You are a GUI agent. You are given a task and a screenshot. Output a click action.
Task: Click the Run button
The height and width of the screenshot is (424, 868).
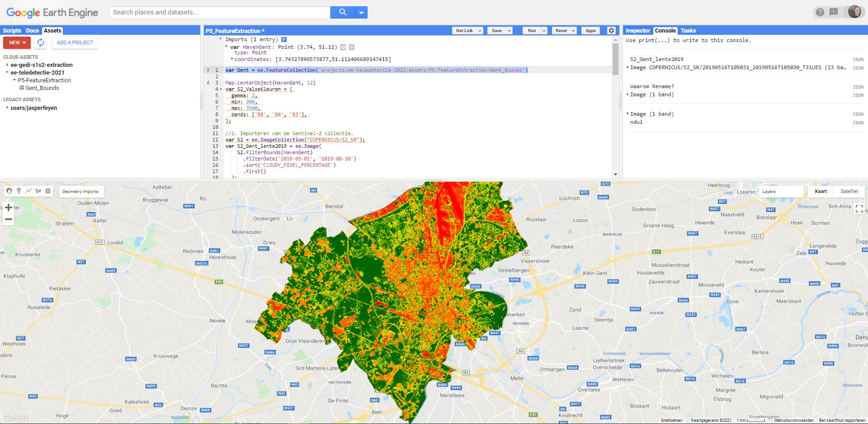pos(532,31)
